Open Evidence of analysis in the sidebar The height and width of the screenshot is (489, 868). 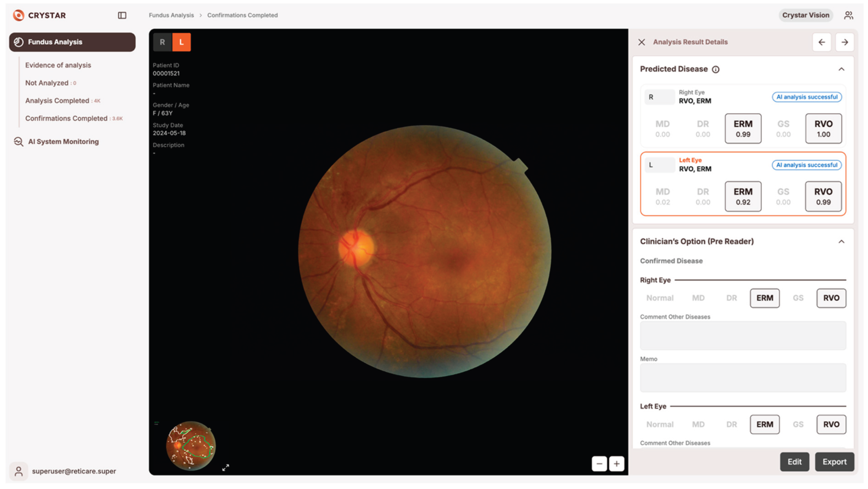[58, 65]
